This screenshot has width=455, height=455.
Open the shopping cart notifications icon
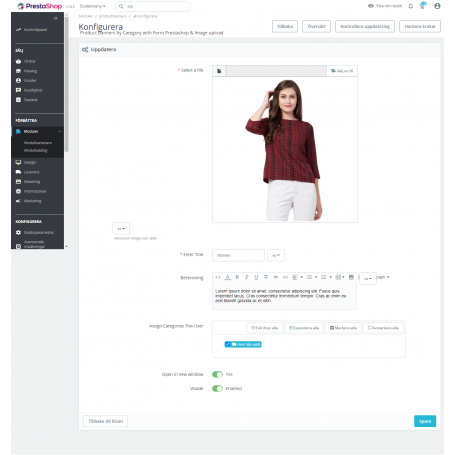[423, 6]
